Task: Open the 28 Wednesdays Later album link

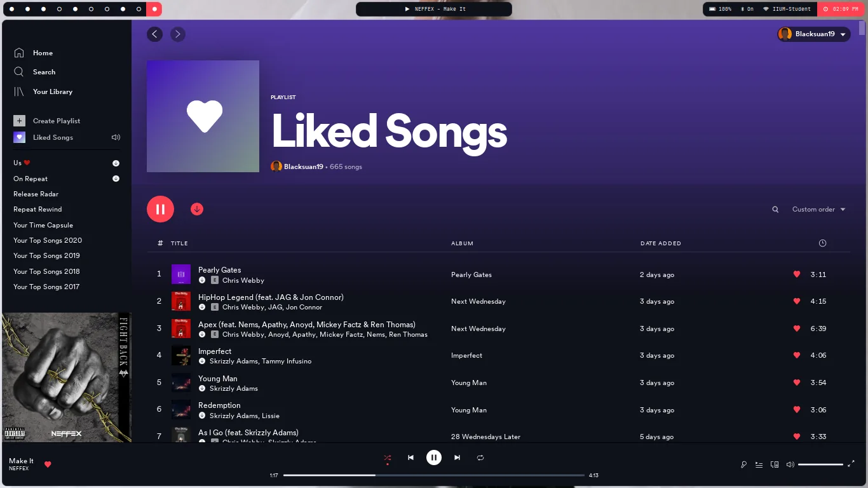Action: point(485,437)
